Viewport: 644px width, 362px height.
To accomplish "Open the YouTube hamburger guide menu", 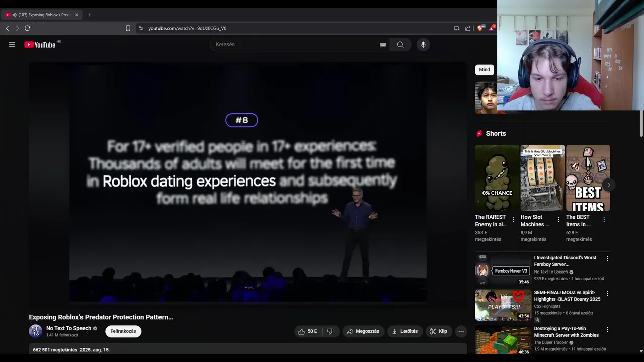I will (12, 44).
